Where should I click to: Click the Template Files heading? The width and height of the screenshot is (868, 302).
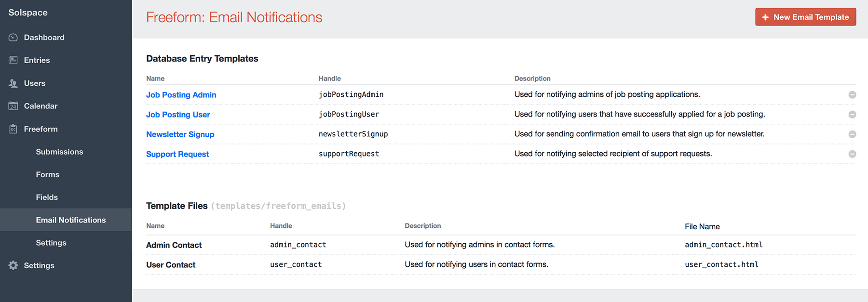click(x=176, y=206)
